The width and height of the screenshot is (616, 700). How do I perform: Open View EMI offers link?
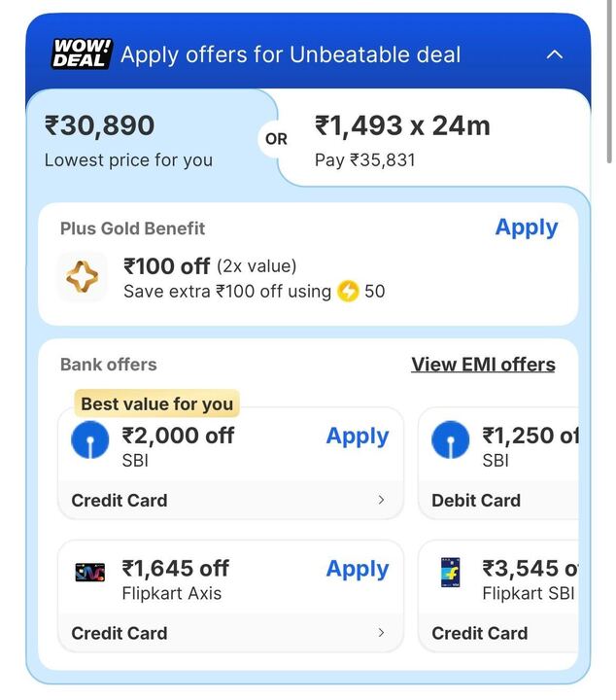483,365
